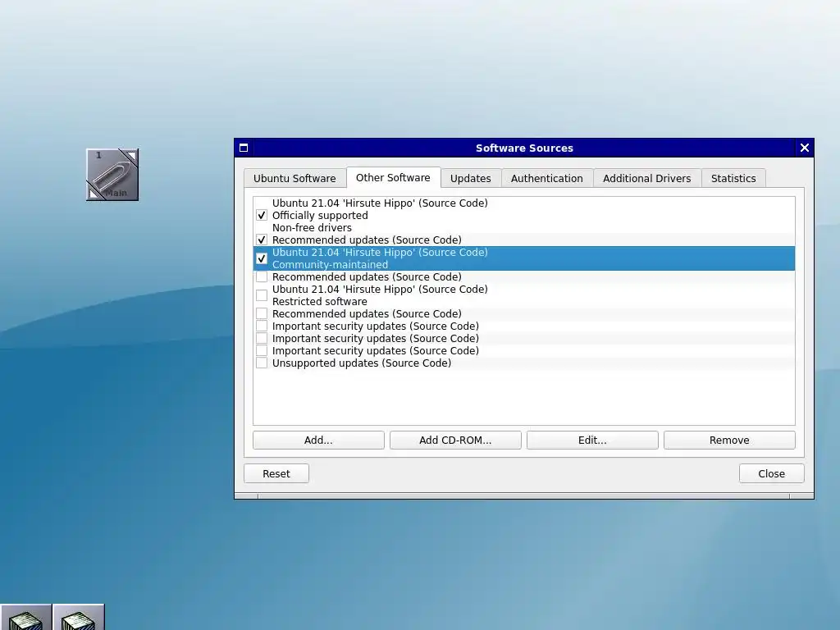This screenshot has height=630, width=840.
Task: Open the Additional Drivers tab
Action: [646, 178]
